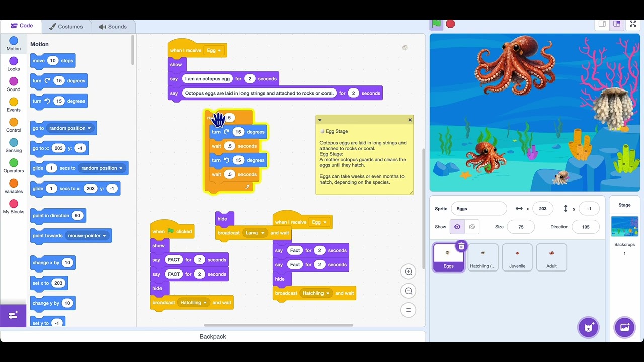This screenshot has width=644, height=362.
Task: Edit the Sprite name field 'Eggs'
Action: click(479, 208)
